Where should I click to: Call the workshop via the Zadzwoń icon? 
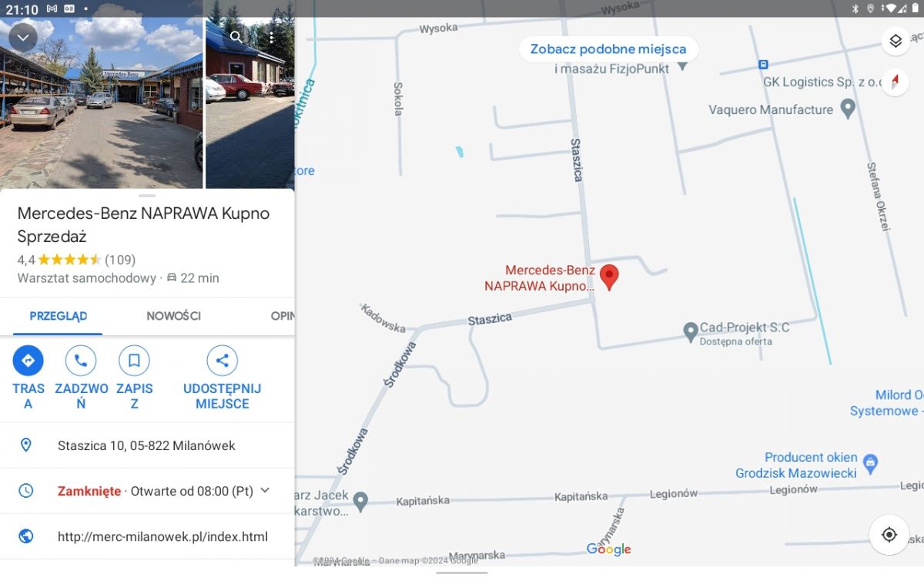[x=81, y=360]
